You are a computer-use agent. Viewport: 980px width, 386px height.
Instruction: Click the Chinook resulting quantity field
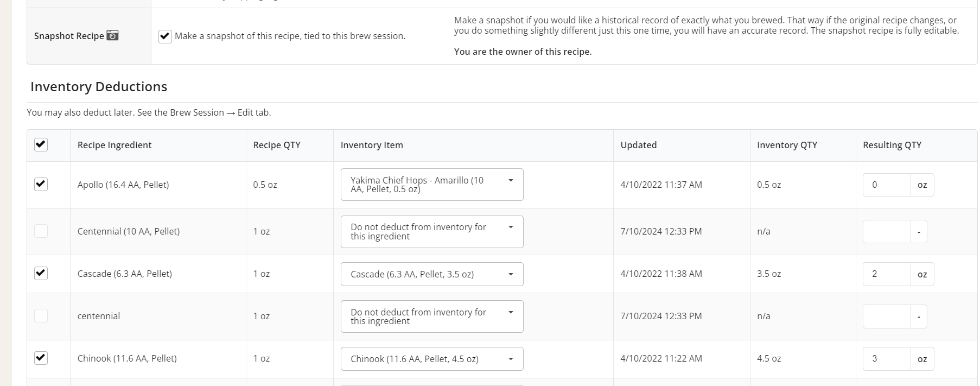(x=887, y=359)
